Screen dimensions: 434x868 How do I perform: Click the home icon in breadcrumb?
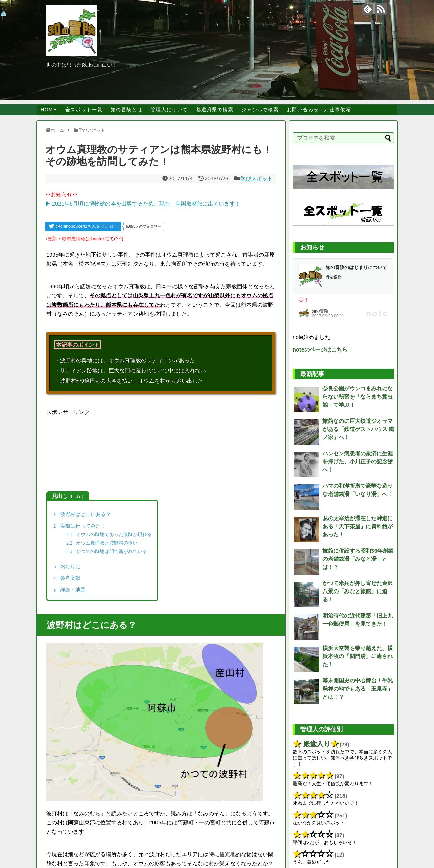[x=48, y=130]
